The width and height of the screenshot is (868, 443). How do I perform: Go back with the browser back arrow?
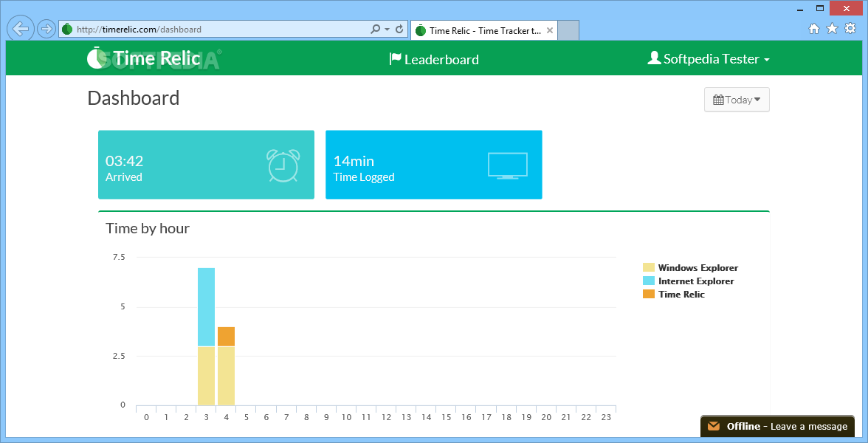pyautogui.click(x=21, y=29)
